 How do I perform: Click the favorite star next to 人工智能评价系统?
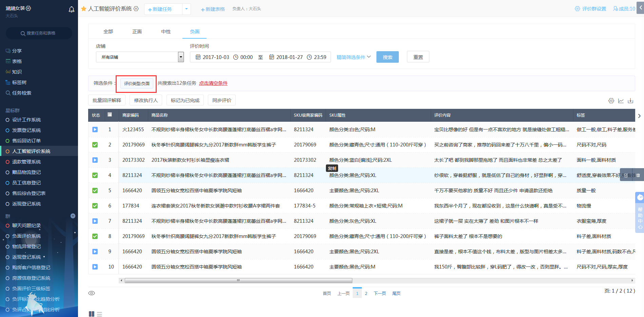[84, 9]
